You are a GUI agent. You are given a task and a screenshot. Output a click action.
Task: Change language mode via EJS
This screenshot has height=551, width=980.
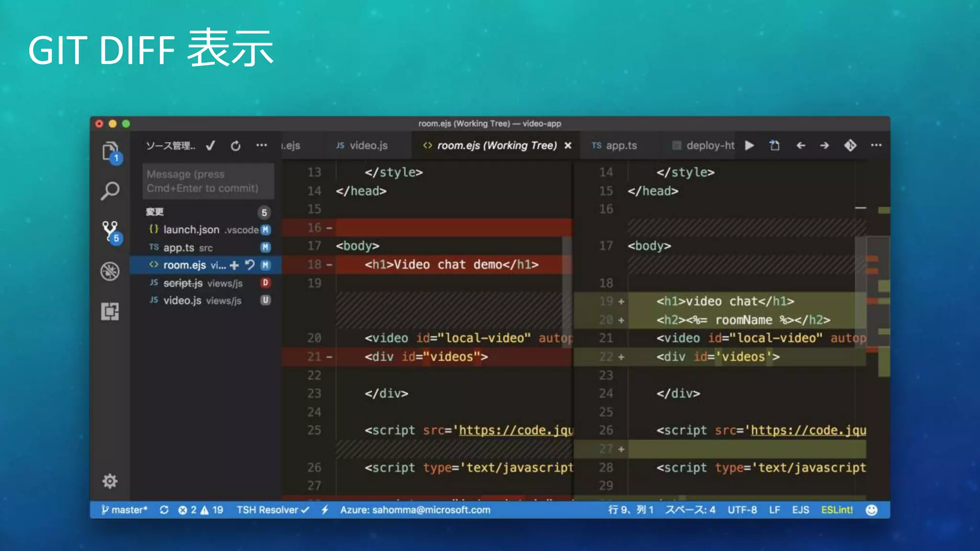tap(801, 510)
